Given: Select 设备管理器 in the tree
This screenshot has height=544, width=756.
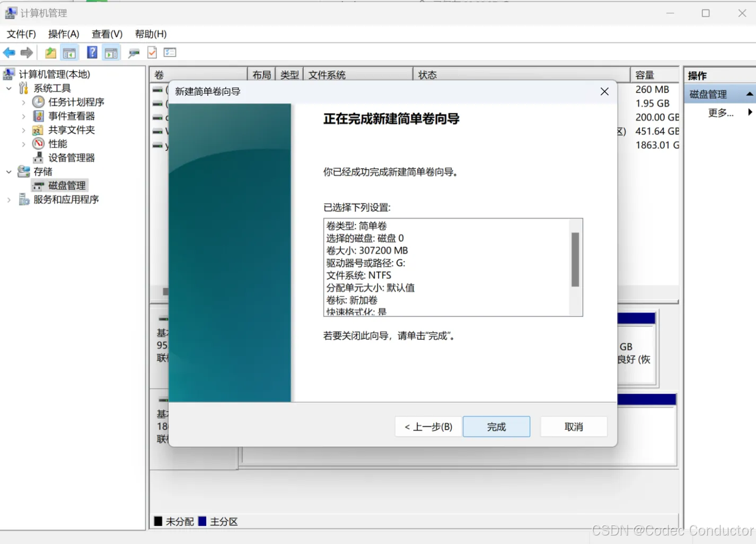Looking at the screenshot, I should click(72, 157).
